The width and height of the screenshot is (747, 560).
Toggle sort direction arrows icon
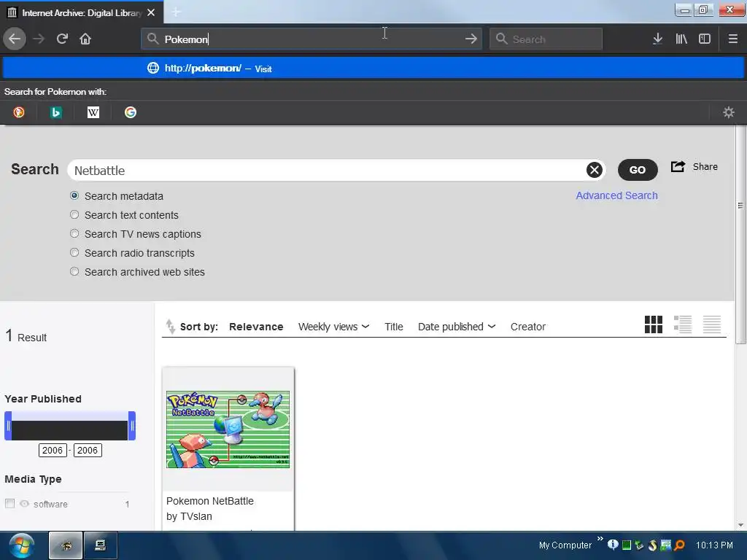click(169, 326)
